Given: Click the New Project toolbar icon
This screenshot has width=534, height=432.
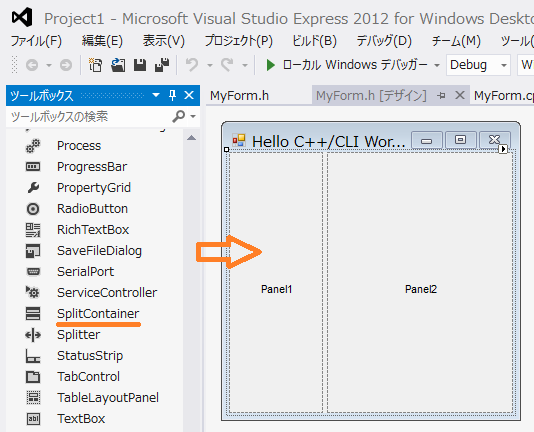Looking at the screenshot, I should (95, 65).
